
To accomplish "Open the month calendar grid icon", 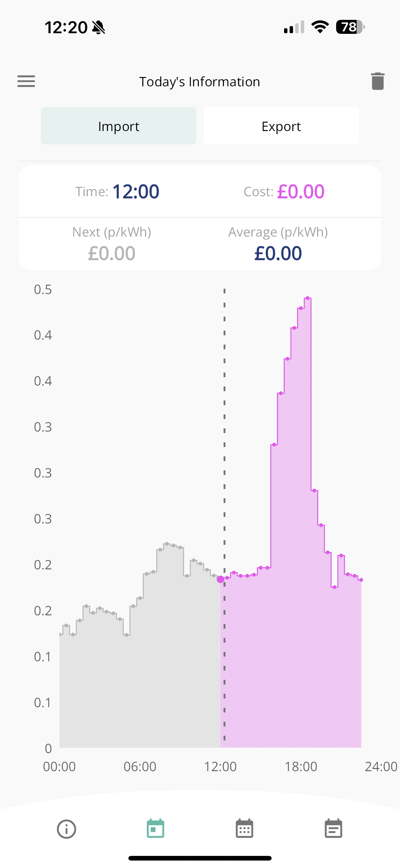I will click(x=244, y=828).
